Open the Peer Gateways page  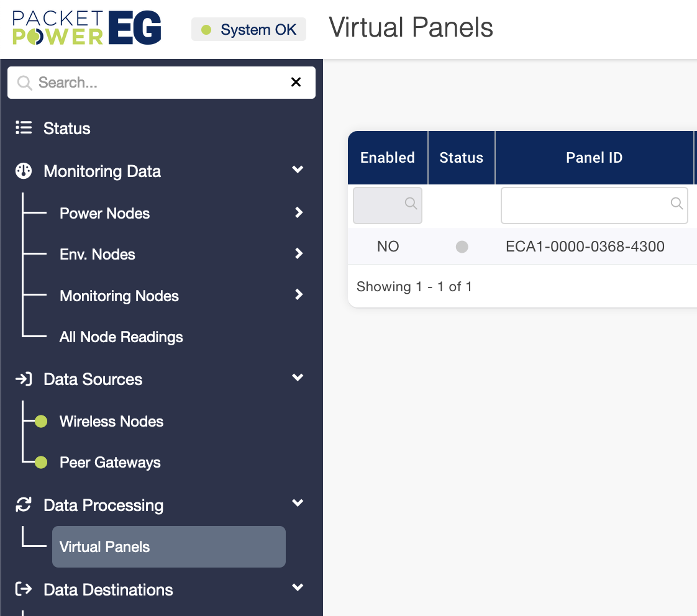click(x=110, y=463)
